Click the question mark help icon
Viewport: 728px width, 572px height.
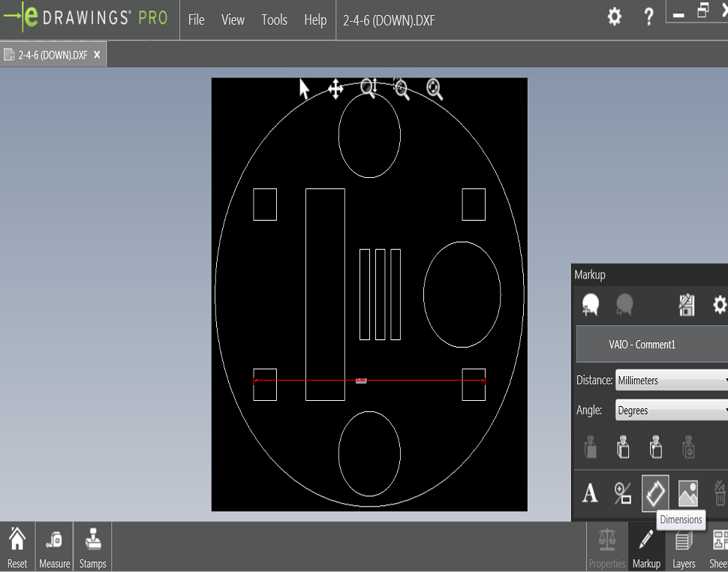648,17
